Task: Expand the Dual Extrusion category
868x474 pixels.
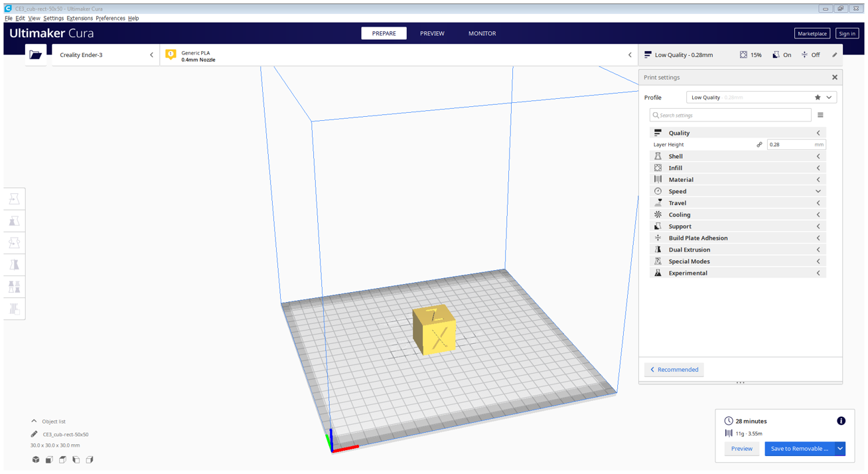Action: coord(738,250)
